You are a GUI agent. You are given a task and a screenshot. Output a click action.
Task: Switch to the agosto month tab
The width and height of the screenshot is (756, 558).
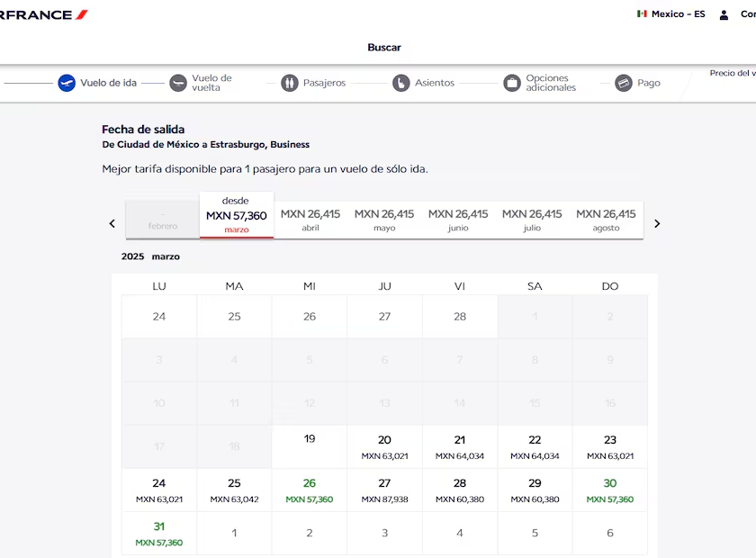point(606,220)
